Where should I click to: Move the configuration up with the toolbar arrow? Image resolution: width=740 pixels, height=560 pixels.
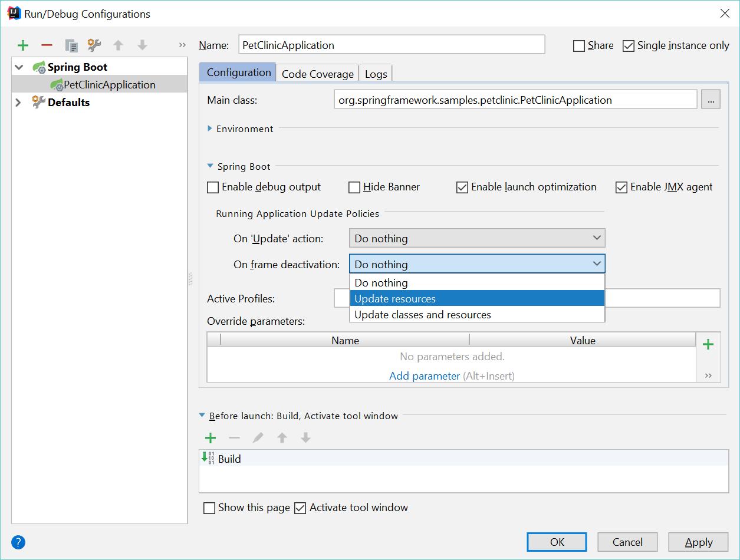pos(118,45)
